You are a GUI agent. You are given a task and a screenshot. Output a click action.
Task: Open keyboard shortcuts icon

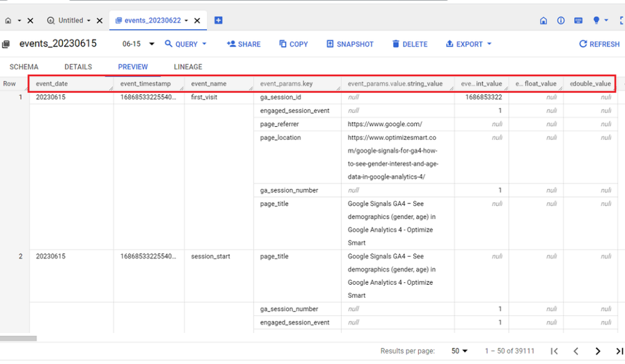coord(578,21)
